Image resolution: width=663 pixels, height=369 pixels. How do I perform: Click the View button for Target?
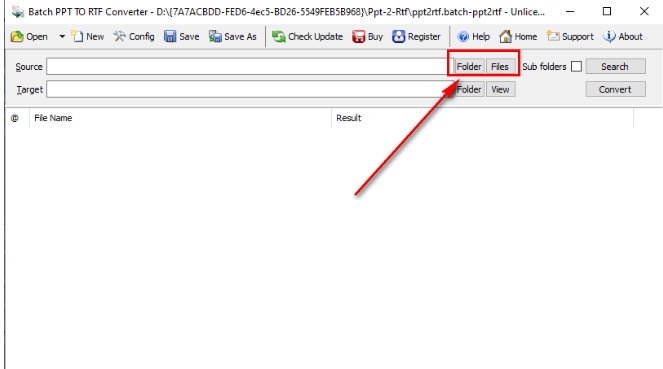[x=501, y=89]
